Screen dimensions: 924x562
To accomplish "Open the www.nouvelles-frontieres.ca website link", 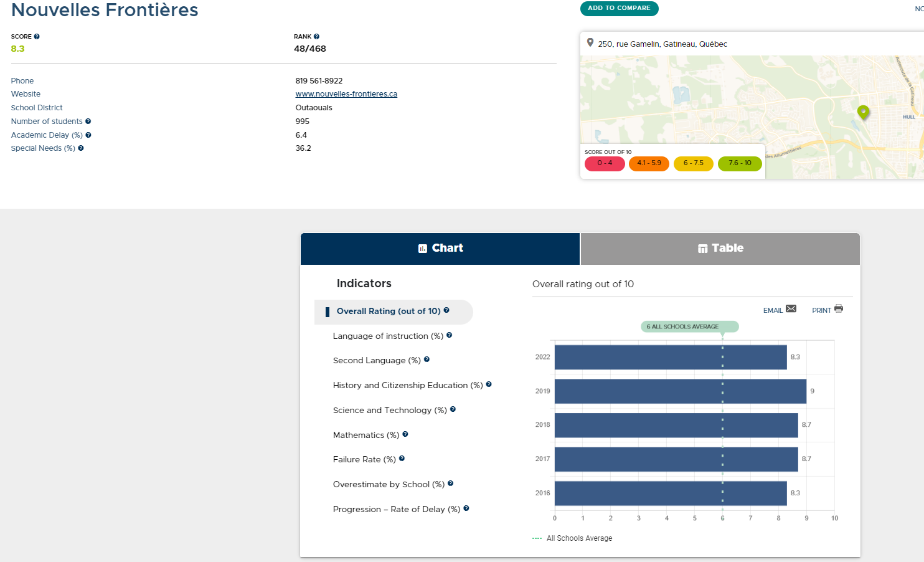I will coord(346,94).
